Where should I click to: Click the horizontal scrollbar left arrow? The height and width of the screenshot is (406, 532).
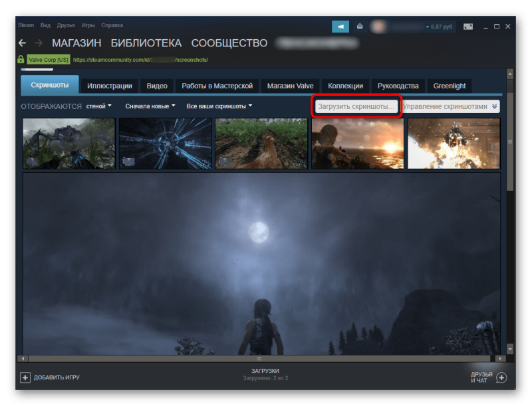tap(23, 358)
